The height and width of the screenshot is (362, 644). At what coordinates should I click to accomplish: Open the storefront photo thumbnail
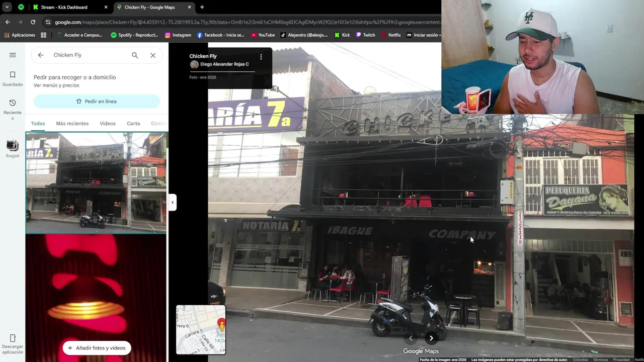coord(96,183)
